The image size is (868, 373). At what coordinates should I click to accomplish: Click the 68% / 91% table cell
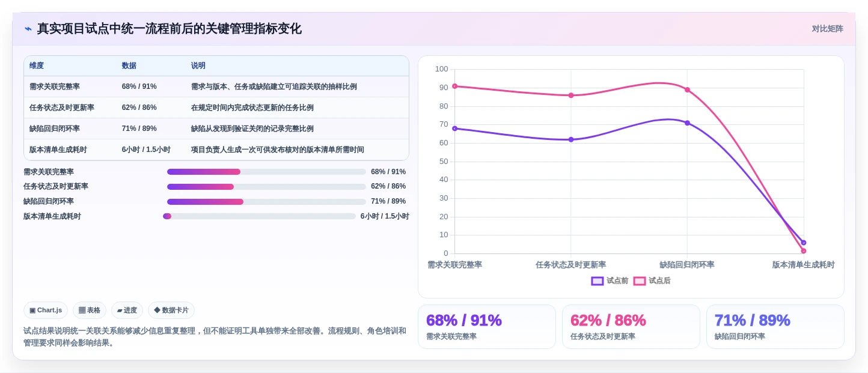click(x=139, y=86)
